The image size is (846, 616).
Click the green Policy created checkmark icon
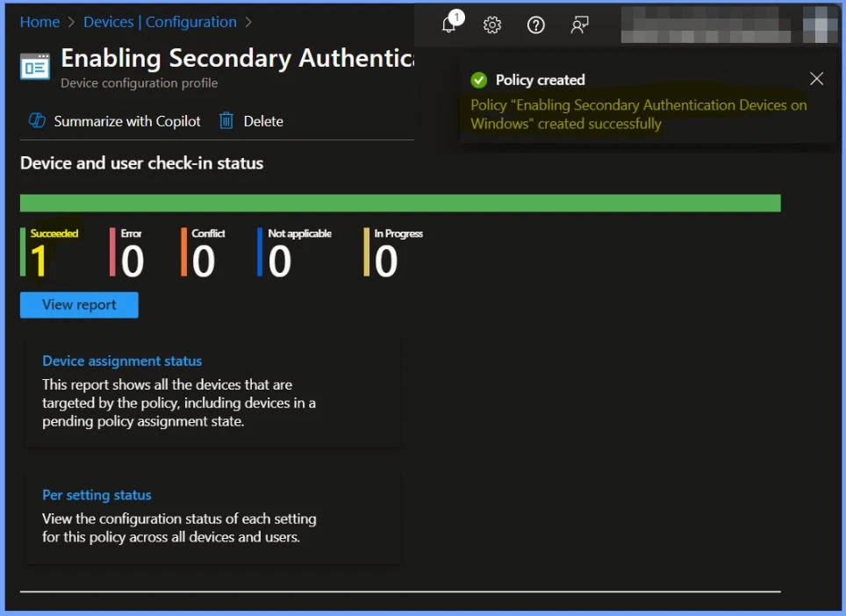coord(478,80)
